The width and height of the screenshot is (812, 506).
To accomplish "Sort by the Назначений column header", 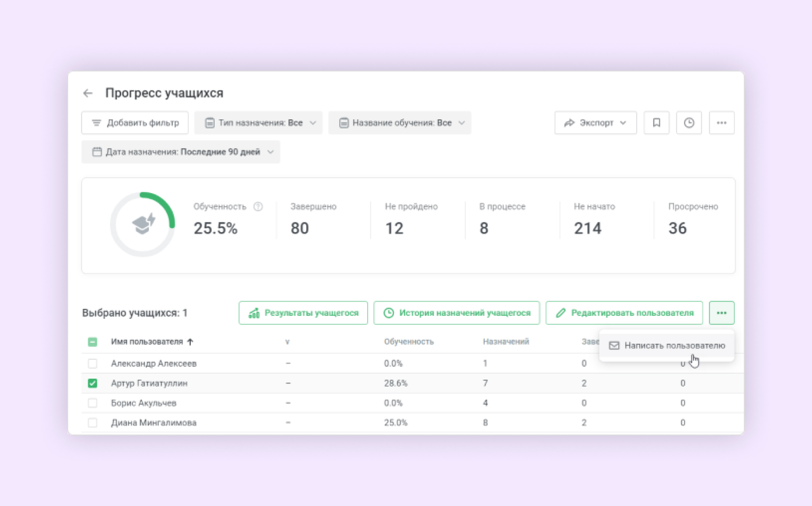I will 506,342.
